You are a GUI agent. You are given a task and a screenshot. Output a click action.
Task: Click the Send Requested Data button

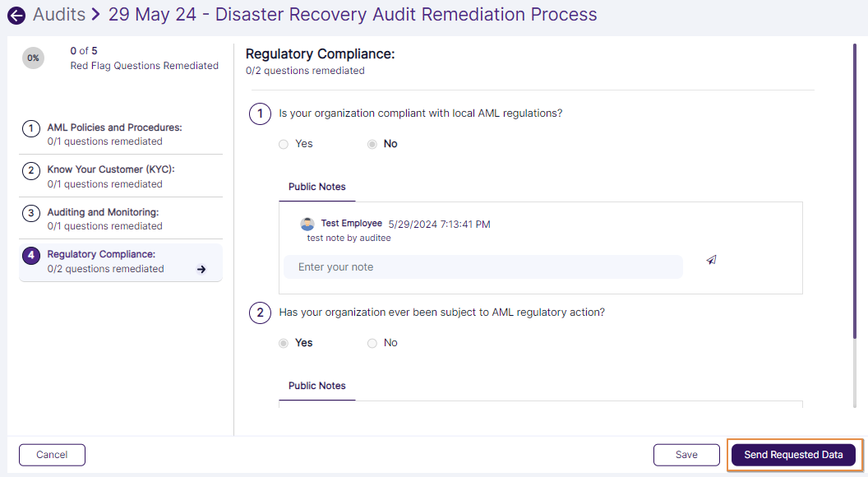pos(792,454)
